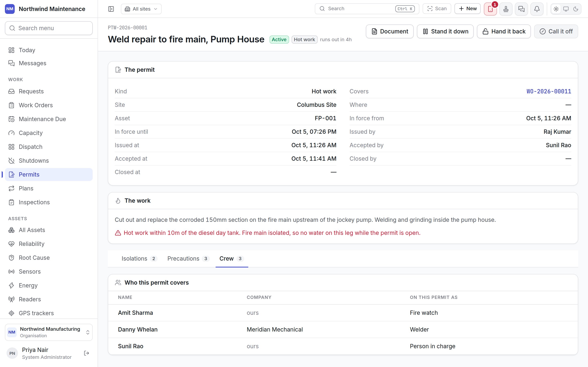Switch to system theme
Image resolution: width=588 pixels, height=367 pixels.
coord(566,9)
